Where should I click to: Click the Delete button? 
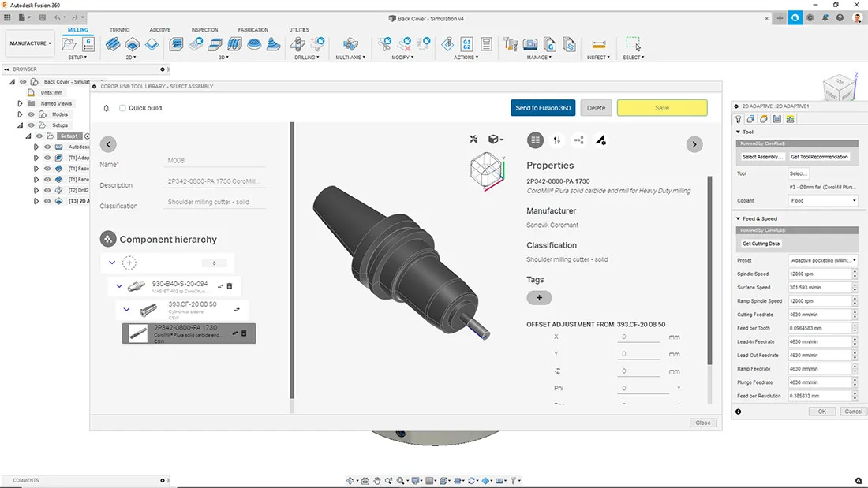[x=597, y=108]
